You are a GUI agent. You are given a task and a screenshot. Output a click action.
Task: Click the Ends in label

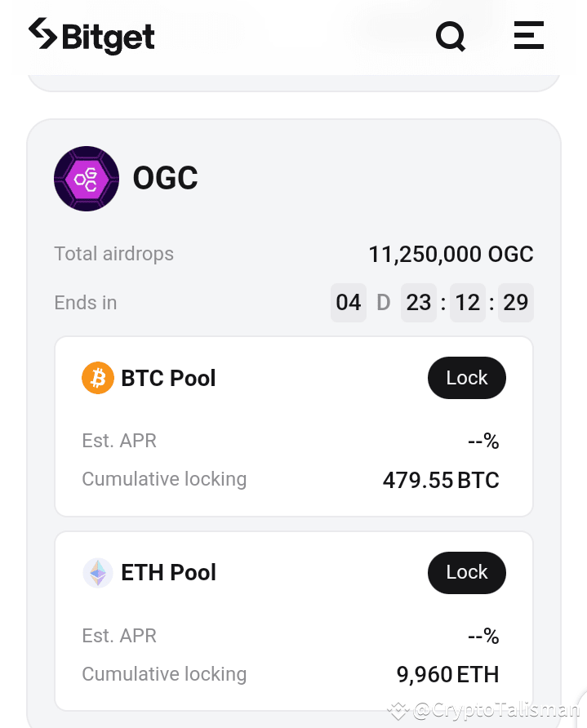tap(85, 302)
